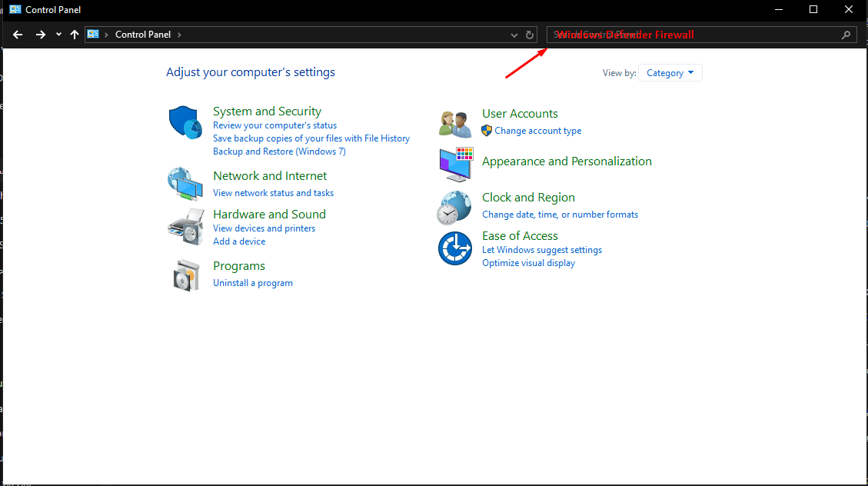Click the Appearance and Personalization monitor icon
The image size is (868, 486).
click(x=456, y=165)
